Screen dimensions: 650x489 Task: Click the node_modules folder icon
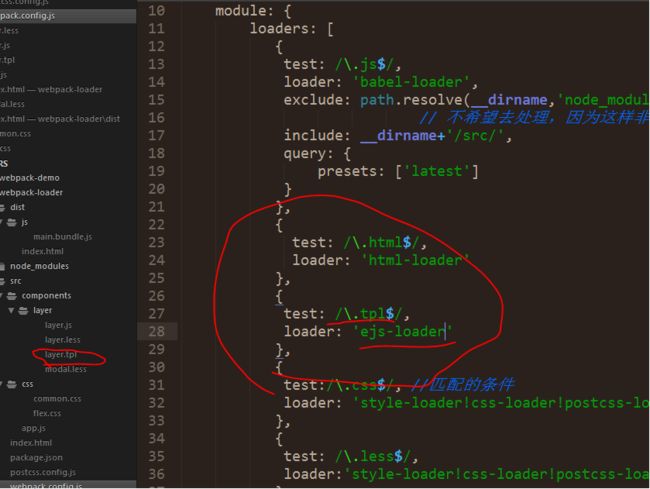coord(2,266)
